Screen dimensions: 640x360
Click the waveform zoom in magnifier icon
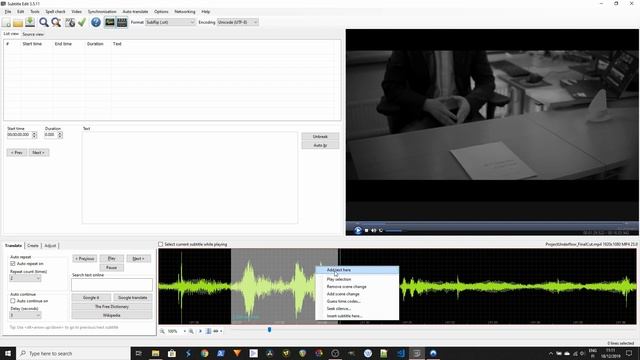(x=191, y=331)
